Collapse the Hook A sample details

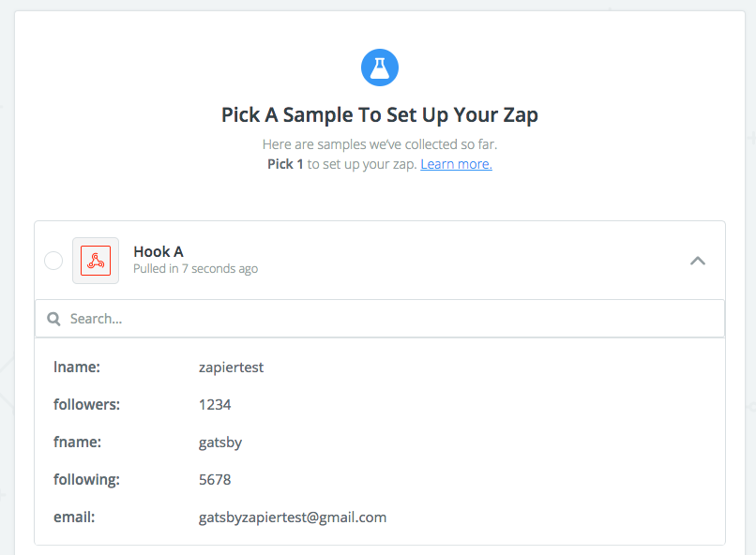point(698,261)
